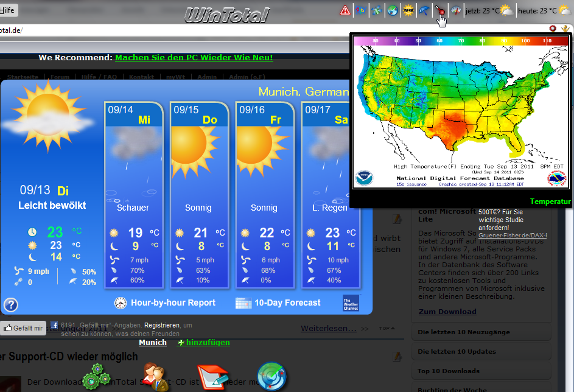574x392 pixels.
Task: Click the pencil edit icon beside 'wirbt' article
Action: coord(397,219)
